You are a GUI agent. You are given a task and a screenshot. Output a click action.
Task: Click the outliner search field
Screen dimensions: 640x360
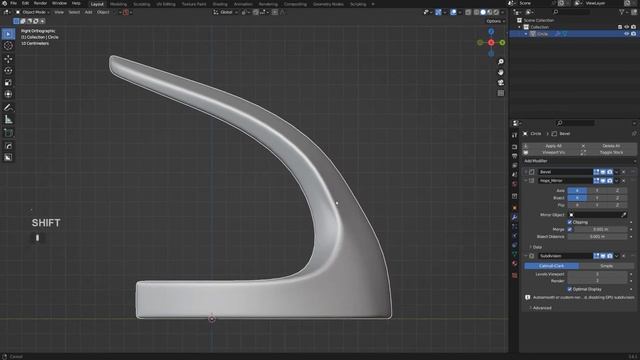point(571,12)
